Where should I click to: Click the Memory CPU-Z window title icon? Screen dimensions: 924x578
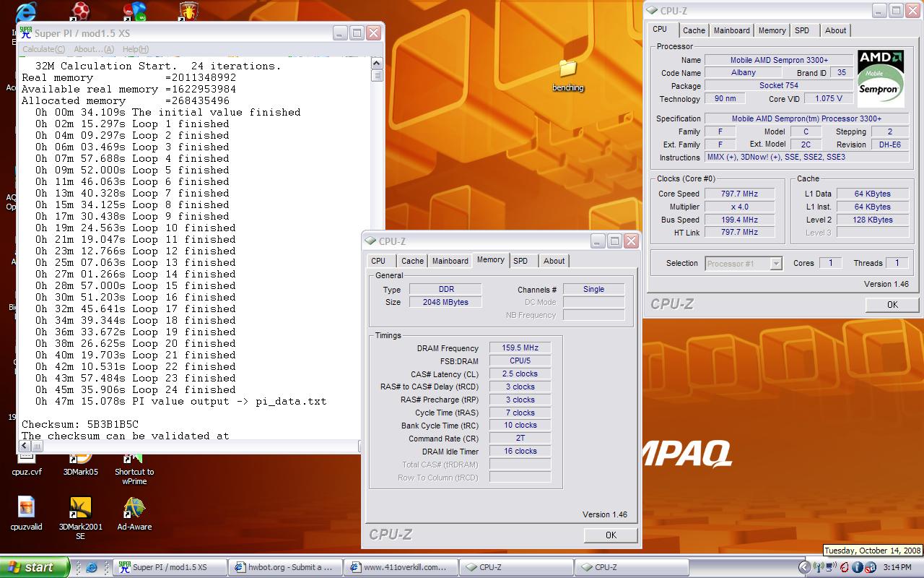tap(370, 241)
